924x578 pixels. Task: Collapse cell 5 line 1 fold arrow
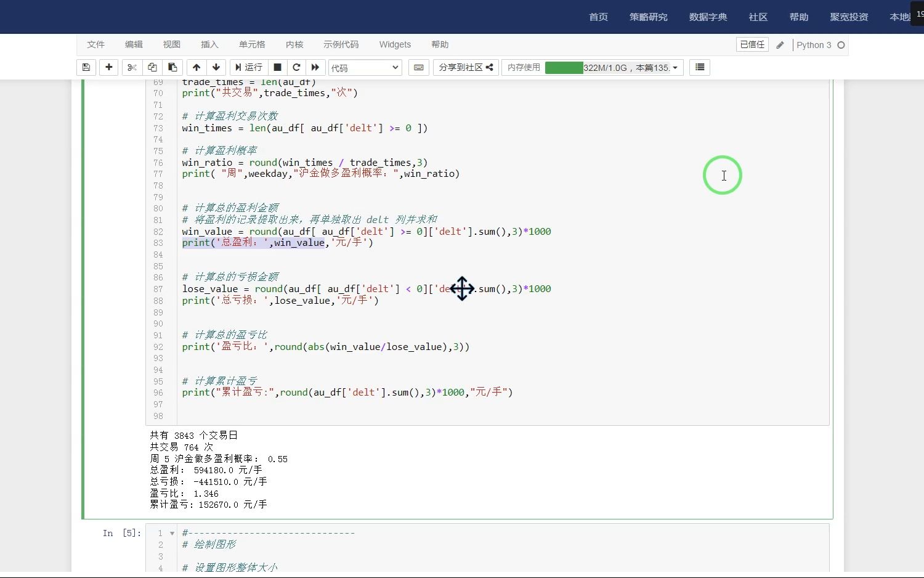172,534
